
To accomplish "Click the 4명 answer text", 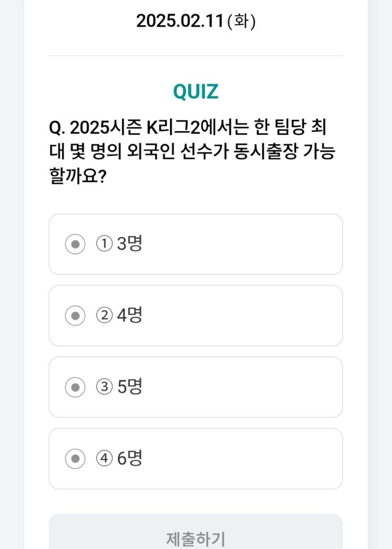I will (130, 316).
